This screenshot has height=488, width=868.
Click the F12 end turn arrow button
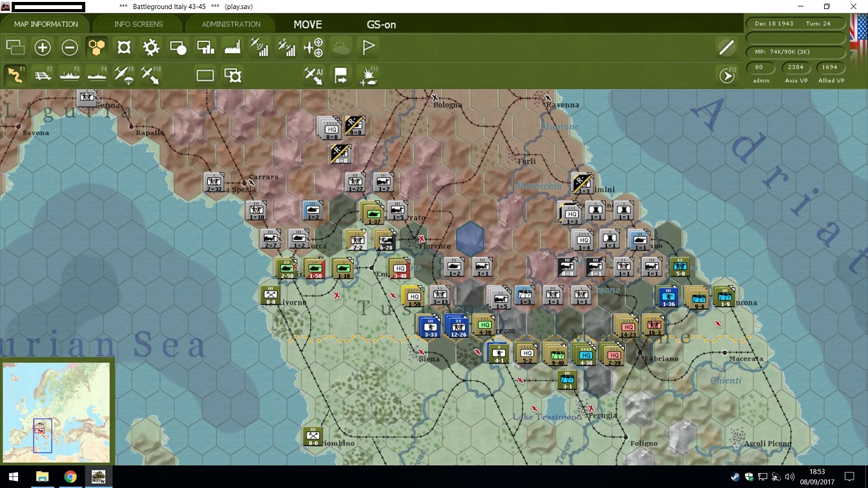pos(727,75)
